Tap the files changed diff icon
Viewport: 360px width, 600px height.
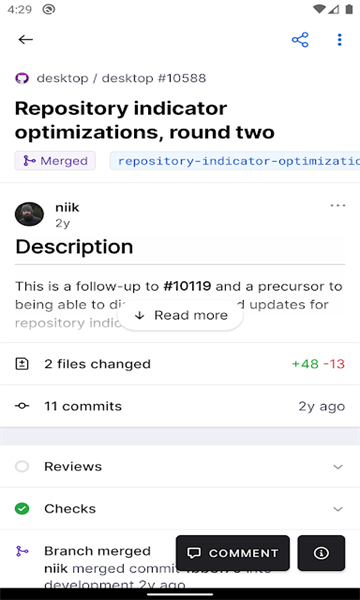coord(22,364)
